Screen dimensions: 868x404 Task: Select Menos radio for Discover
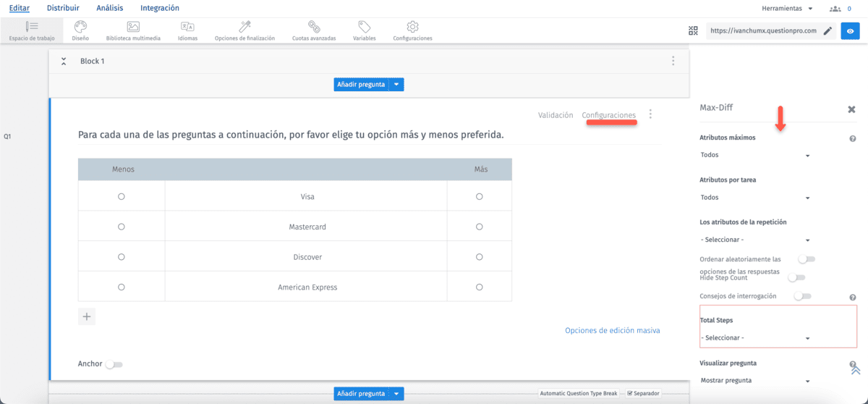click(121, 257)
